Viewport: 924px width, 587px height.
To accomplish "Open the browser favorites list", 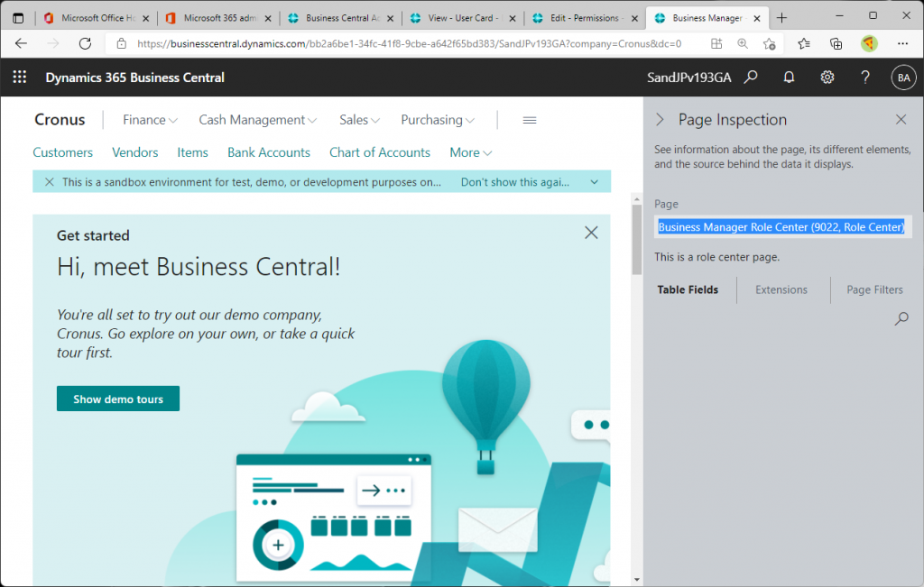I will click(803, 43).
